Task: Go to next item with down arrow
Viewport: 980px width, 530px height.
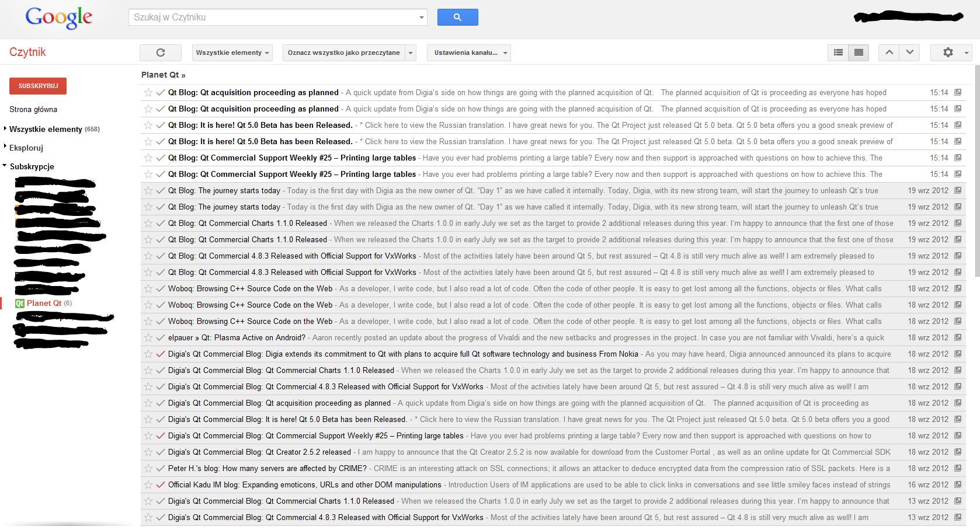Action: [909, 53]
